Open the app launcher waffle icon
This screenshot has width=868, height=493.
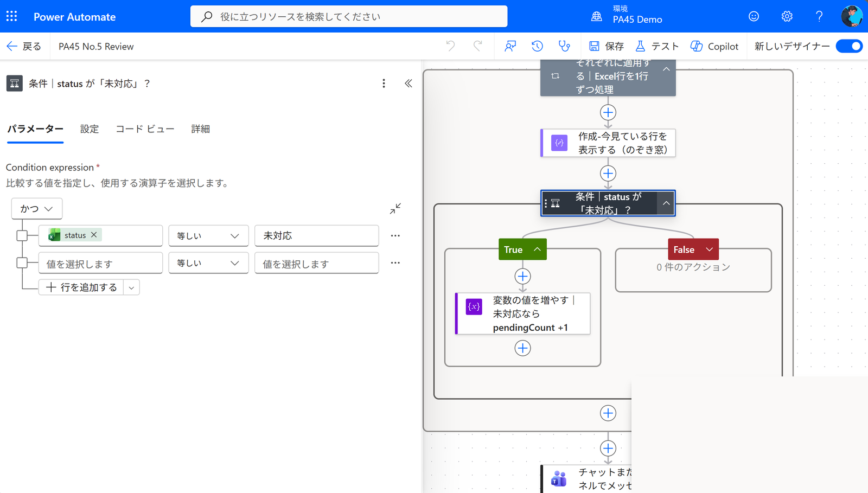[x=11, y=16]
